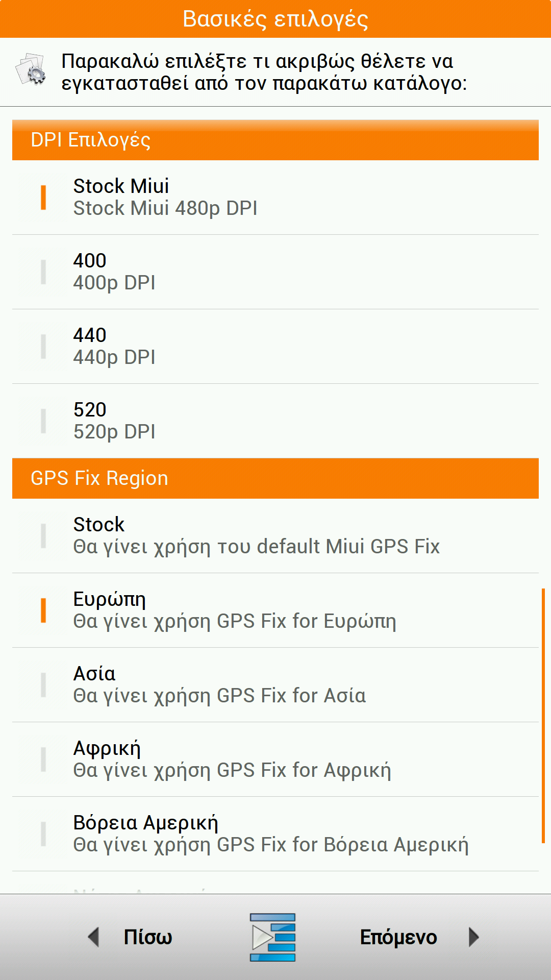Click the Βασικές επιλογές title bar
This screenshot has height=980, width=551.
click(x=275, y=19)
